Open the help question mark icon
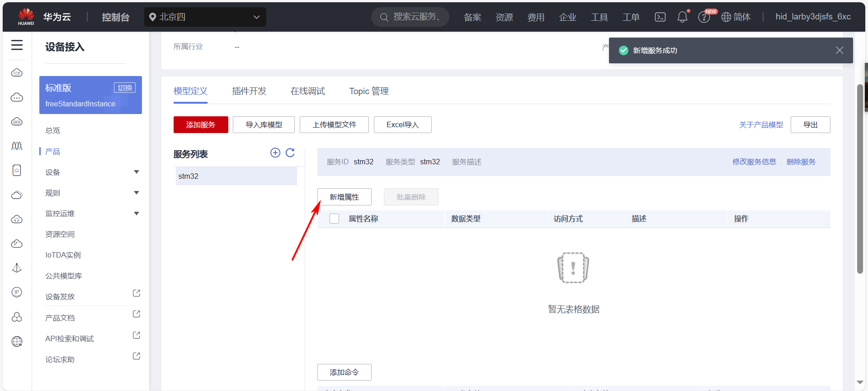Screen dimensions: 868x391 coord(703,17)
